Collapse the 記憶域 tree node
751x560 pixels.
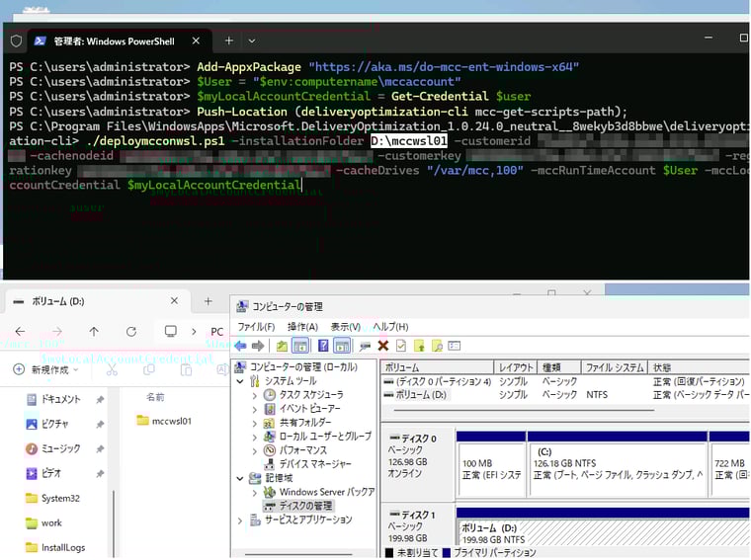tap(240, 478)
